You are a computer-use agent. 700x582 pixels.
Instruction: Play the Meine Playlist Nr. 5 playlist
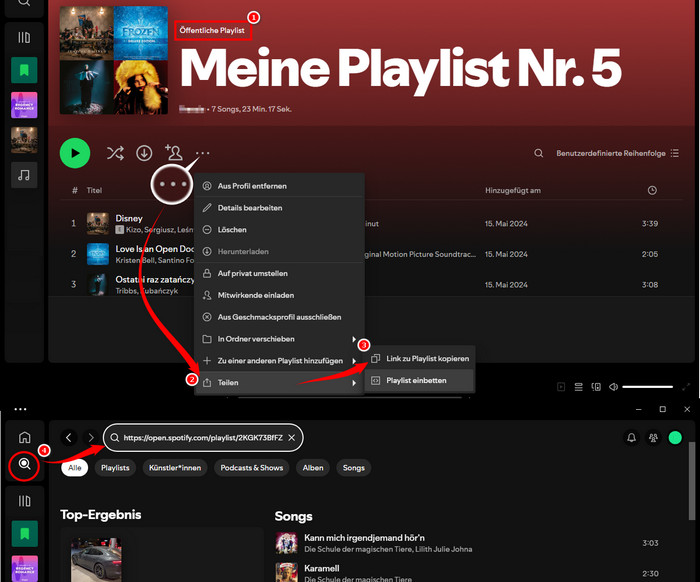(75, 153)
